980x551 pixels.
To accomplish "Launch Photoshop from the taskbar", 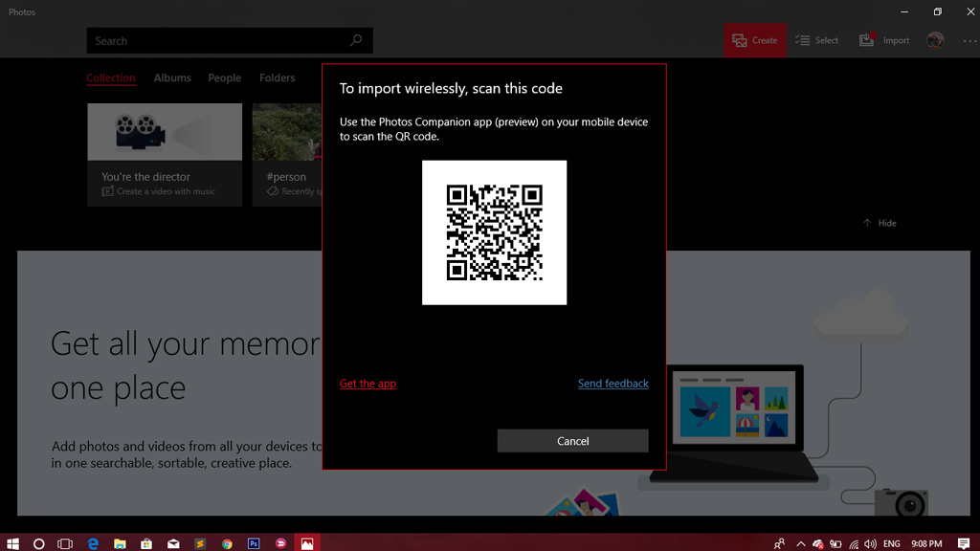I will click(254, 543).
